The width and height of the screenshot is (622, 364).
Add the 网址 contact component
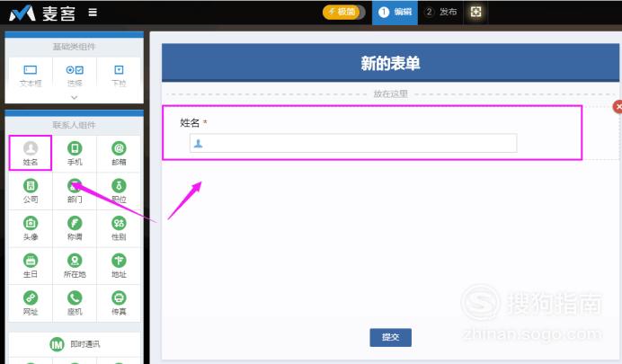[x=31, y=304]
